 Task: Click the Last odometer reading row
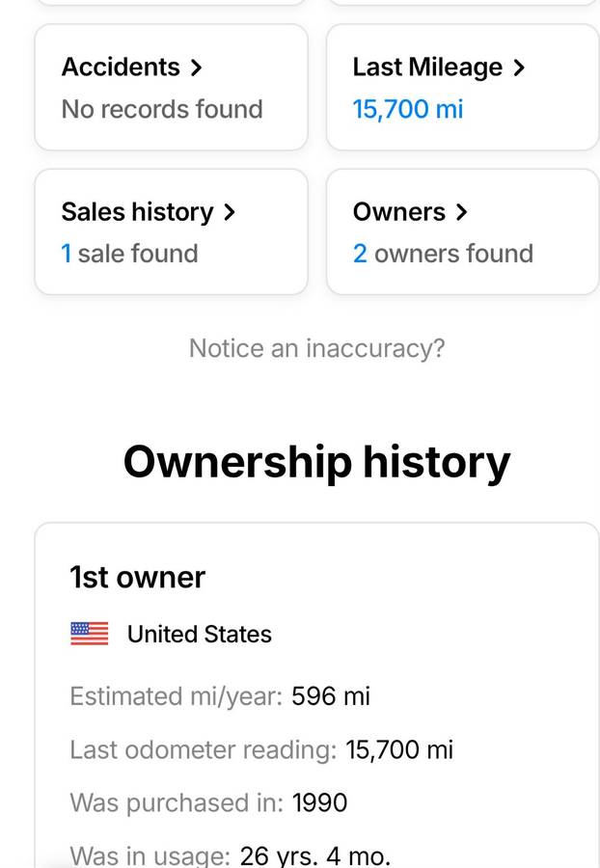coord(261,750)
